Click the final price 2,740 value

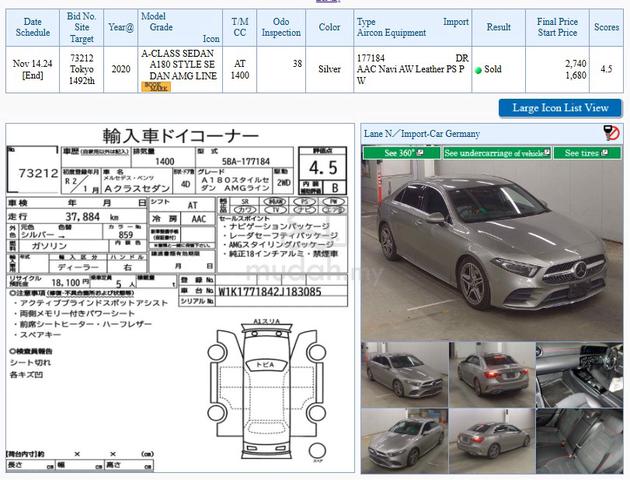575,63
